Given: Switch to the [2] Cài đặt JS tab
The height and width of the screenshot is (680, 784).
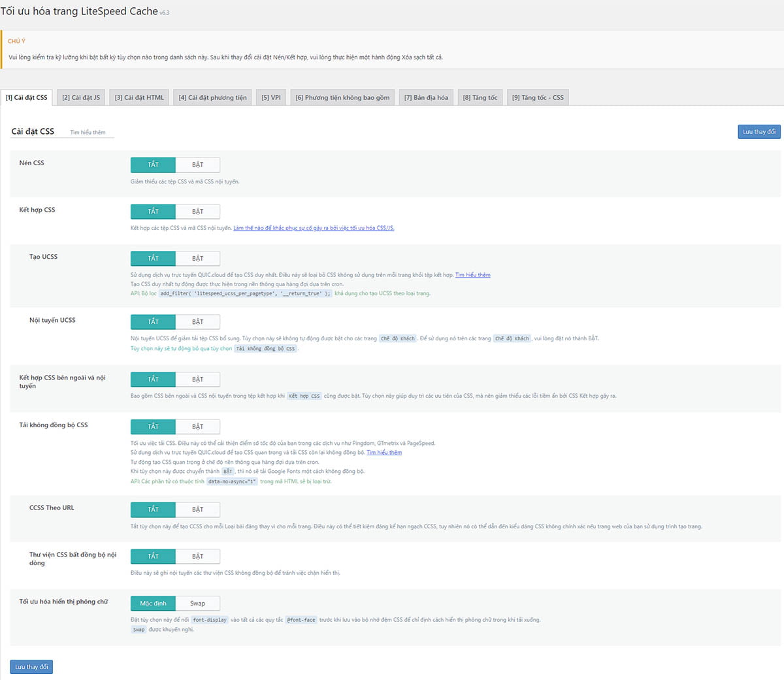Looking at the screenshot, I should (81, 98).
